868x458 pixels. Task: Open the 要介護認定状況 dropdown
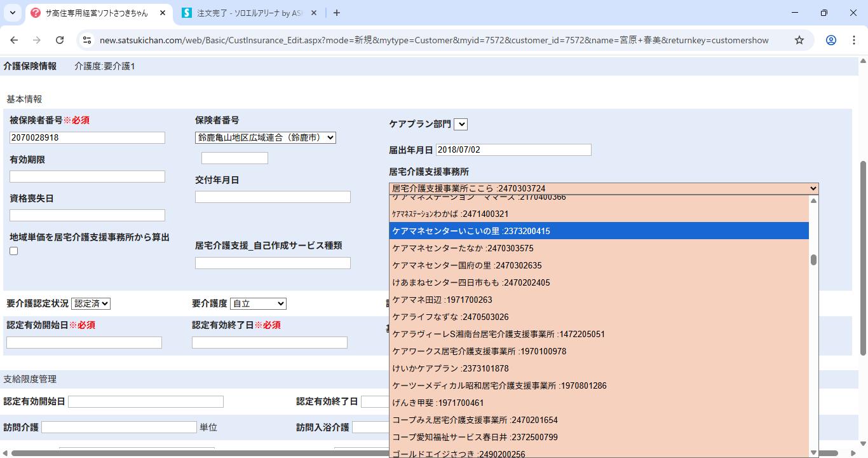click(x=91, y=304)
